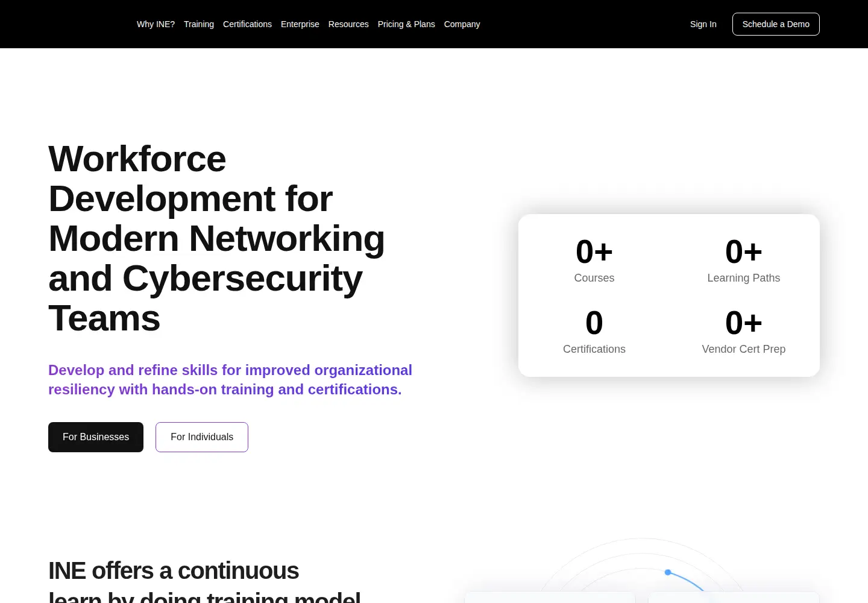
Task: Open the Training nav menu
Action: [x=199, y=24]
